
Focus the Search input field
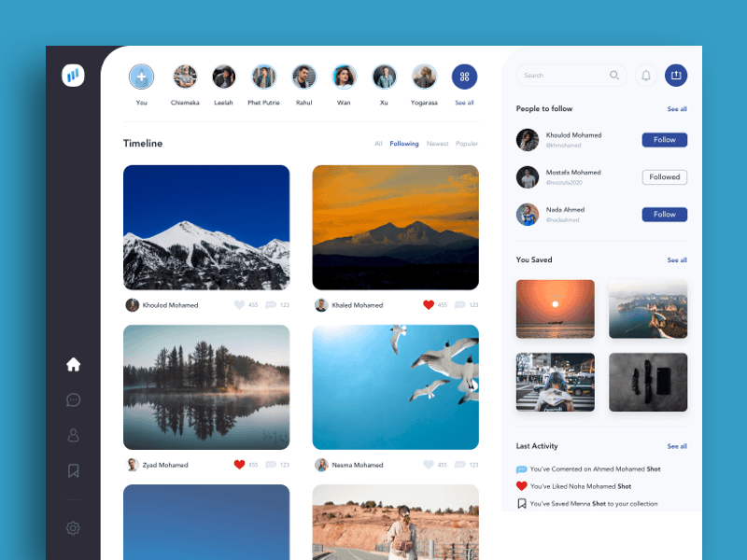571,76
